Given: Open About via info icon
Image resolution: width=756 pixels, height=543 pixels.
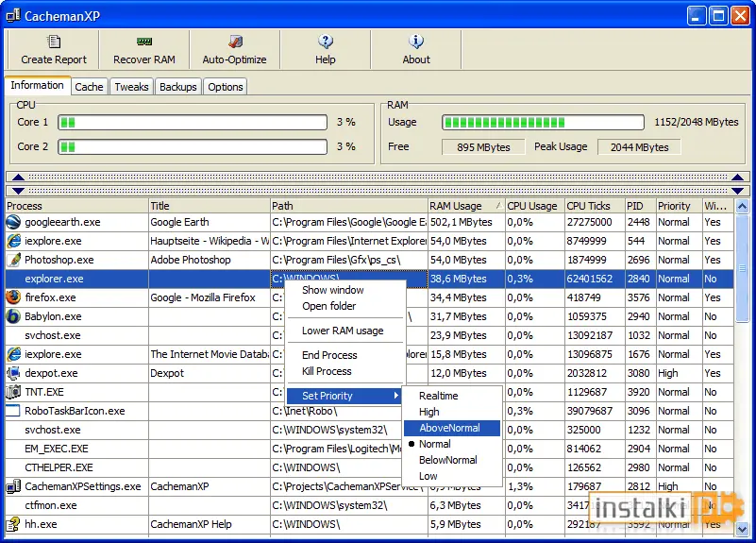Looking at the screenshot, I should [416, 42].
